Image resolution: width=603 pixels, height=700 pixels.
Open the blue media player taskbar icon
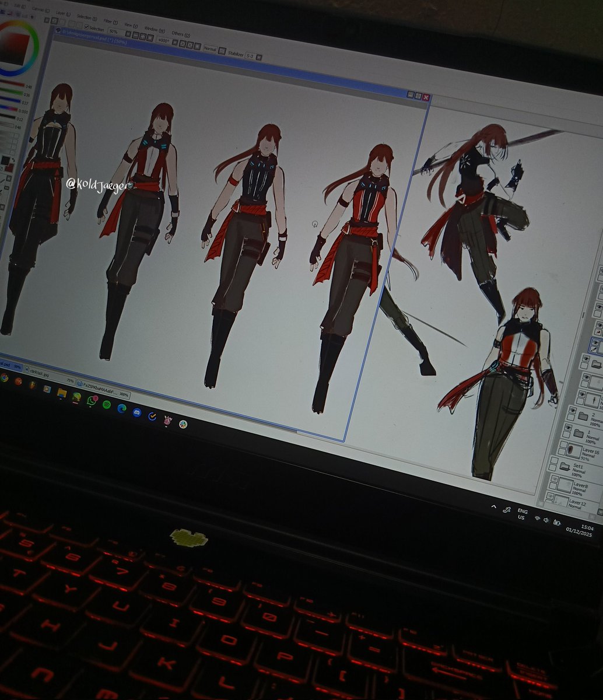point(47,389)
